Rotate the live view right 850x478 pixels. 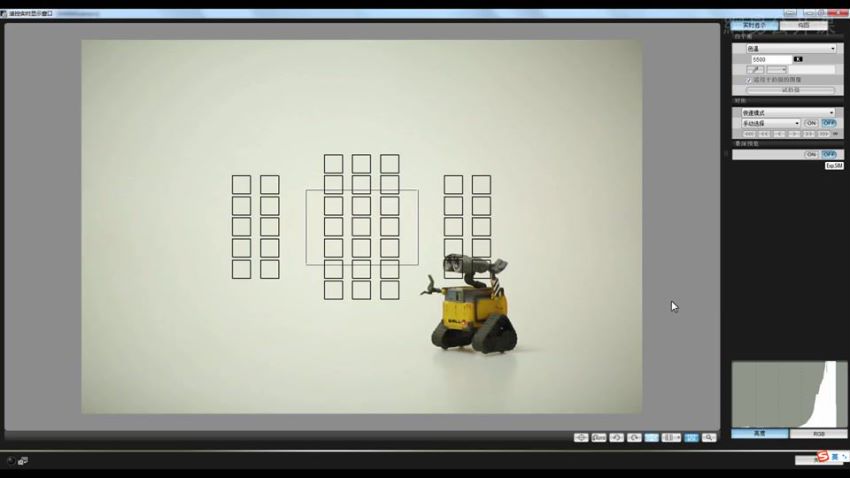[634, 437]
